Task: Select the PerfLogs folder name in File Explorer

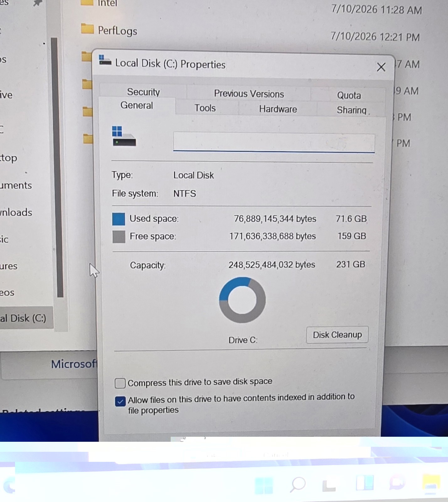Action: pyautogui.click(x=118, y=31)
